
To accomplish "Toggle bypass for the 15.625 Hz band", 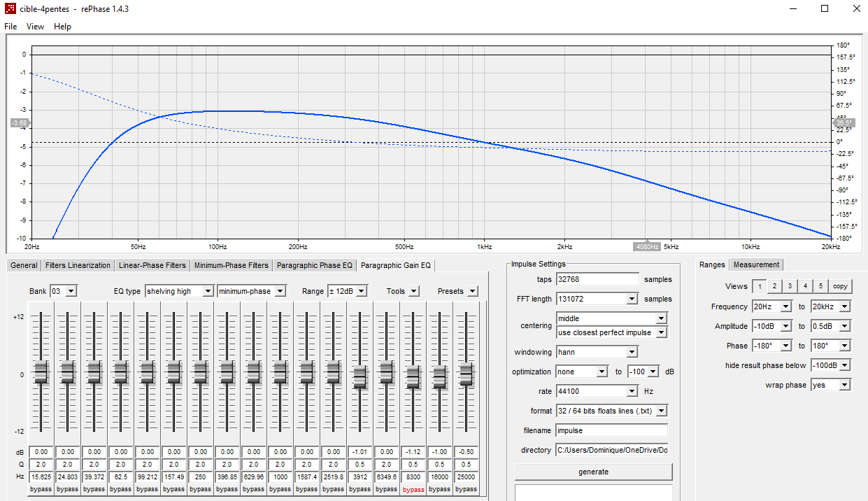I will [x=41, y=490].
